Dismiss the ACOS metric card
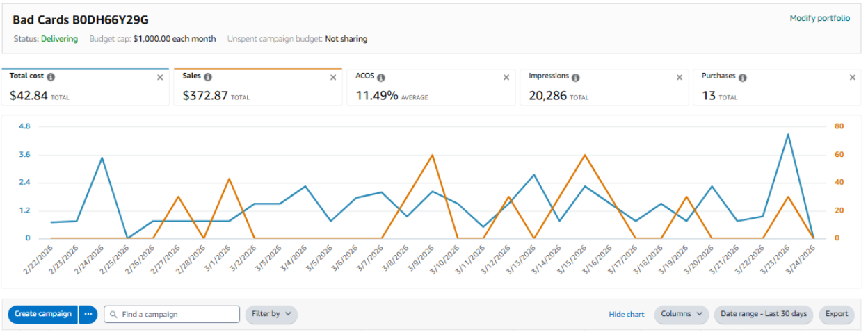The image size is (868, 332). point(506,78)
